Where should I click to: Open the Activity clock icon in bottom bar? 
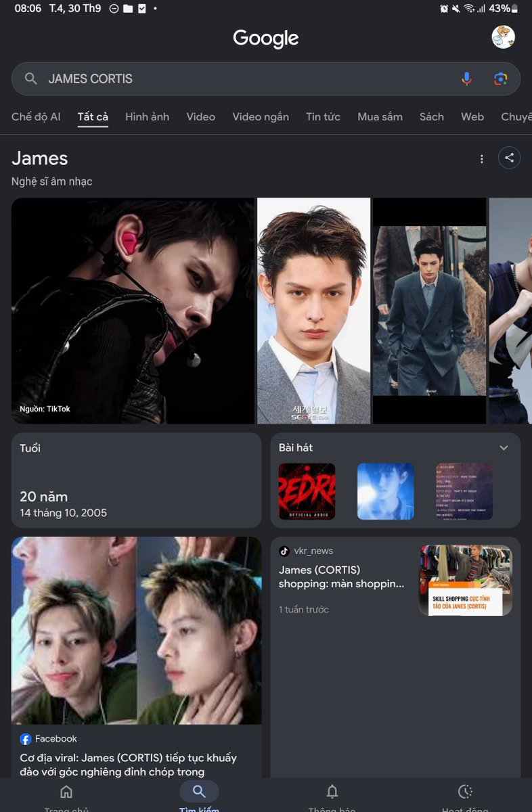pos(464,792)
